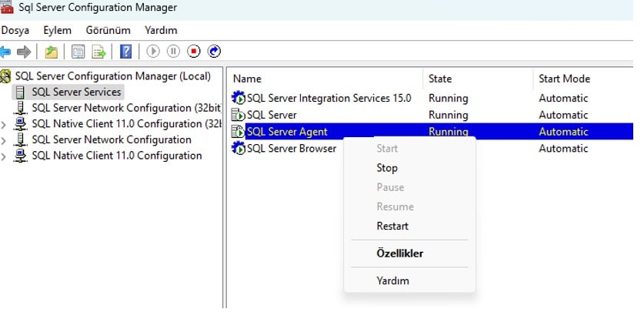The image size is (644, 319).
Task: Open the Eylem menu
Action: click(57, 30)
